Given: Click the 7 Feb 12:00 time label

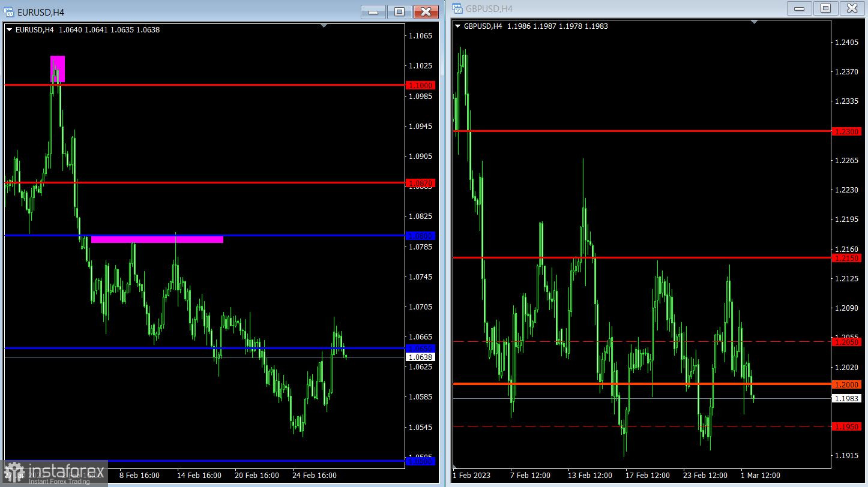Looking at the screenshot, I should tap(529, 476).
